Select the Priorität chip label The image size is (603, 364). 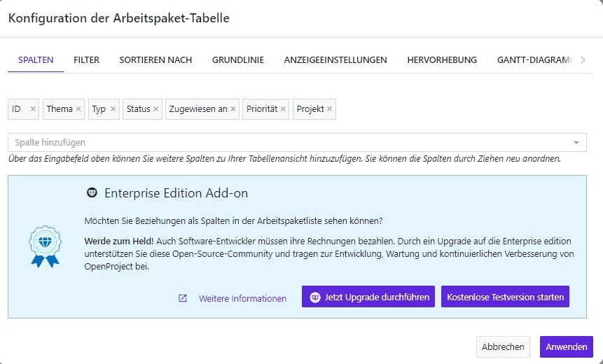coord(262,109)
